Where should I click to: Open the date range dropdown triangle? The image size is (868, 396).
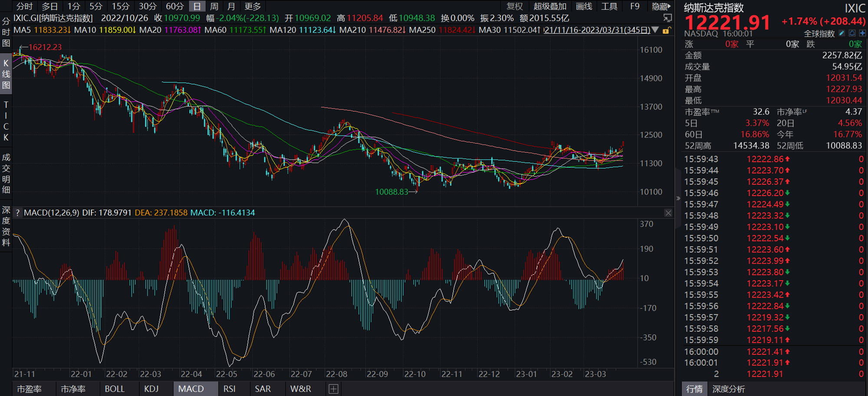point(655,30)
